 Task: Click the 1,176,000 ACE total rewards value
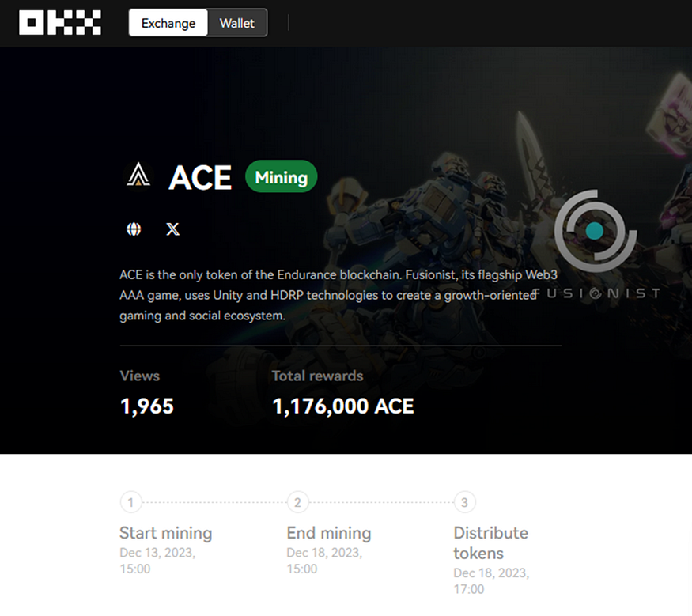click(x=343, y=406)
